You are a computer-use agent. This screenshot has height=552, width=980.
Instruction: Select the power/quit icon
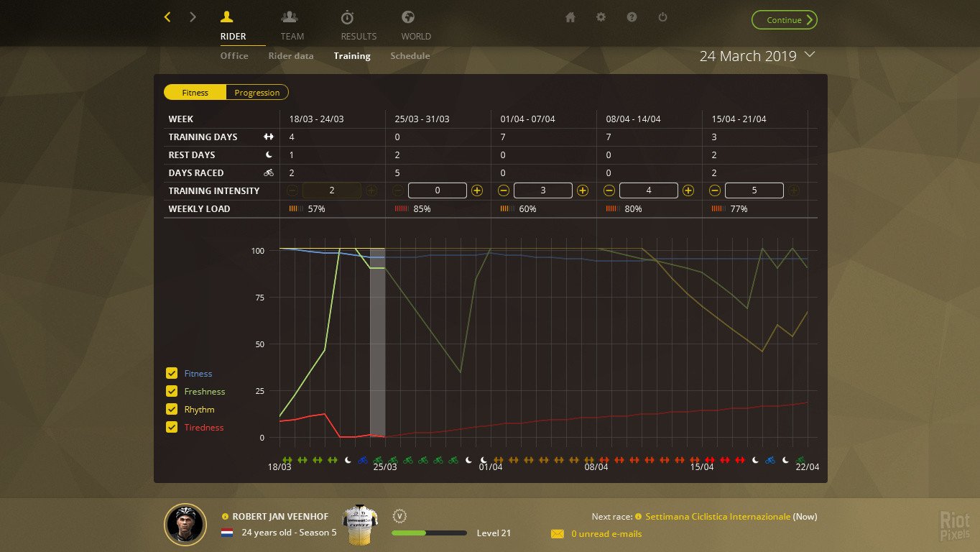[662, 17]
